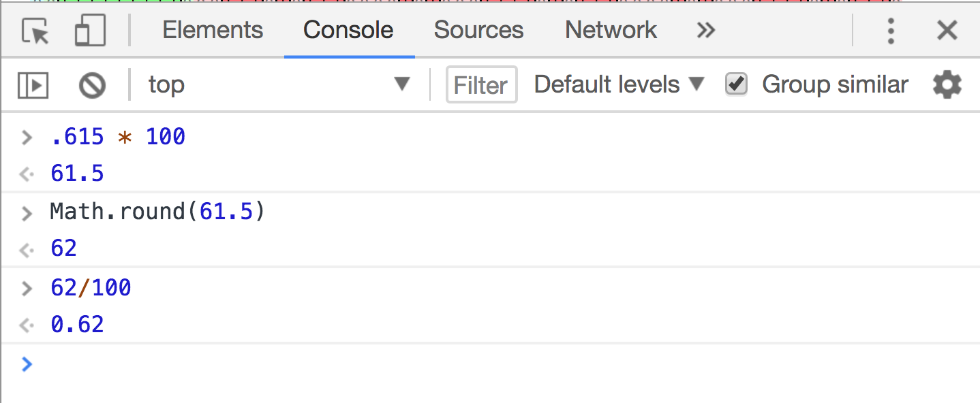Clear console with the ban icon
This screenshot has width=980, height=403.
(x=92, y=85)
